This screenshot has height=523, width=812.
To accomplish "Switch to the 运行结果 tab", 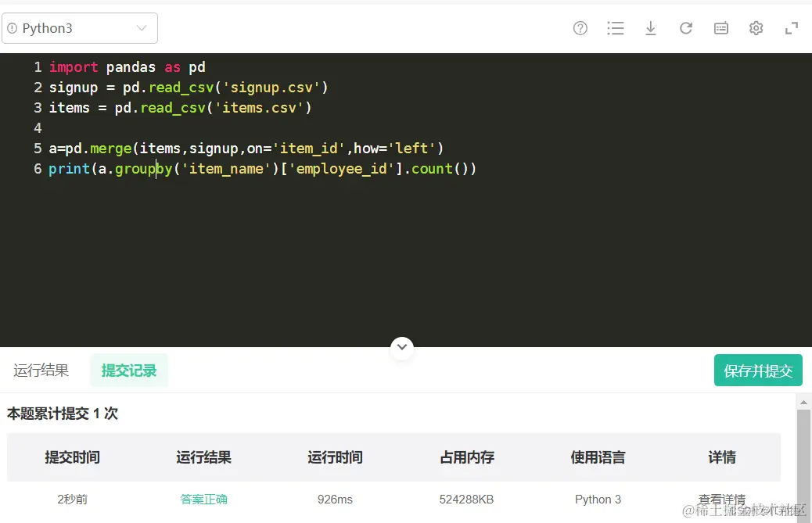I will (41, 371).
